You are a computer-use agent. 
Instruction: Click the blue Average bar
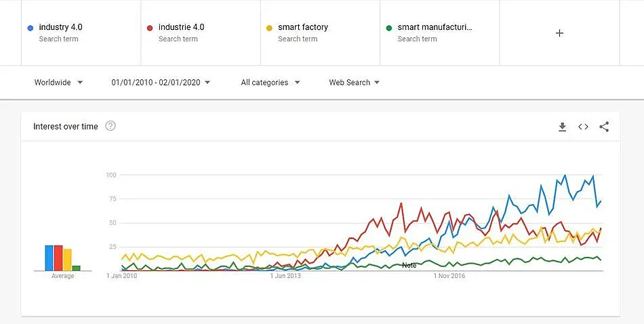[49, 258]
